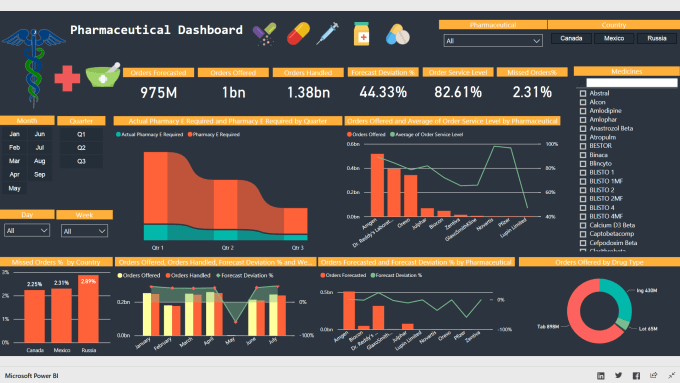Click yellow Orders Offered legend swatch

pyautogui.click(x=120, y=275)
